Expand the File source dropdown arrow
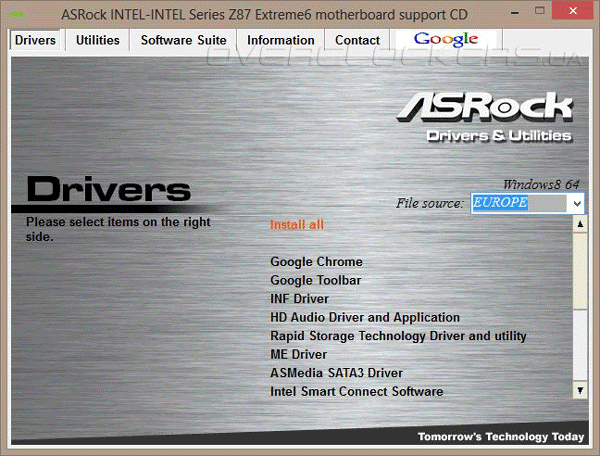 coord(577,203)
